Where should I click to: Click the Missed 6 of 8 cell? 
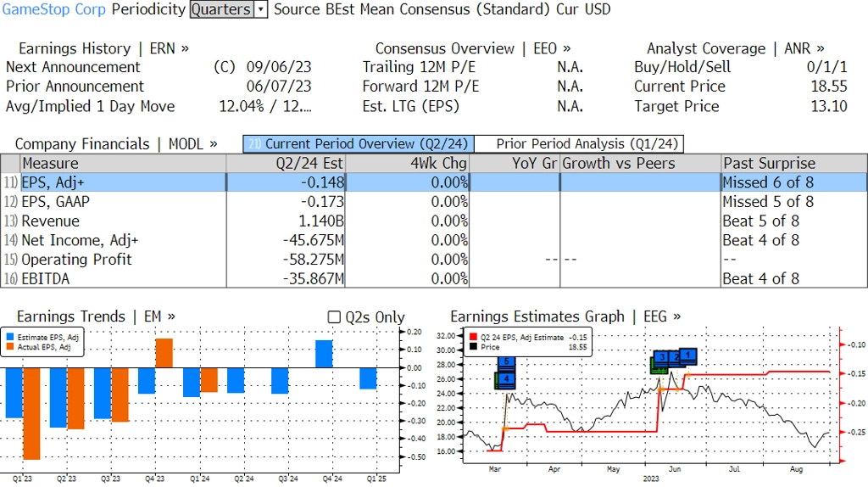coord(768,182)
